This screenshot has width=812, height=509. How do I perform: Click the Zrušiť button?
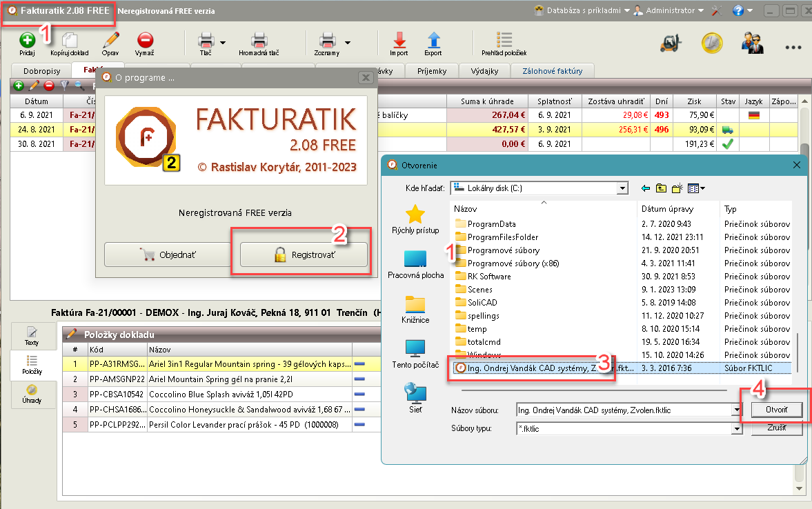[x=776, y=428]
